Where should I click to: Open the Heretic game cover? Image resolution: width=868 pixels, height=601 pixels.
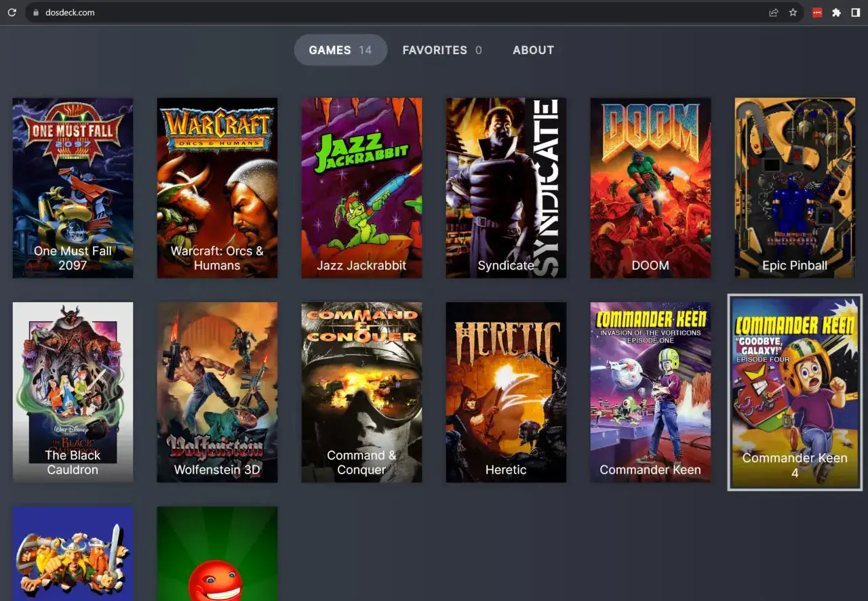click(506, 392)
